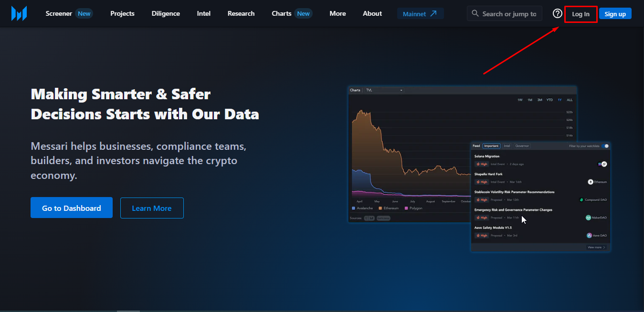Go to Diligence in the top navigation
The image size is (644, 312).
166,13
